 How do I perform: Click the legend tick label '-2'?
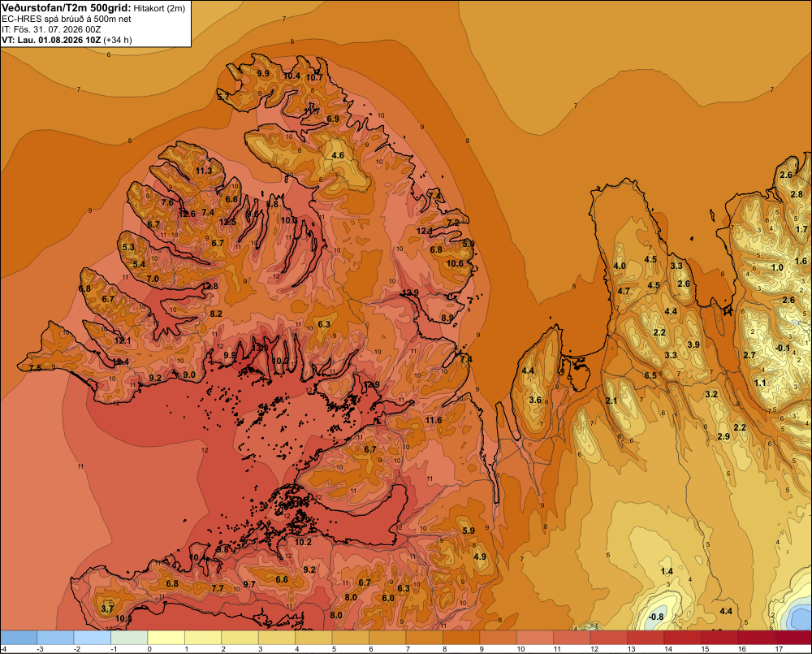tap(77, 649)
